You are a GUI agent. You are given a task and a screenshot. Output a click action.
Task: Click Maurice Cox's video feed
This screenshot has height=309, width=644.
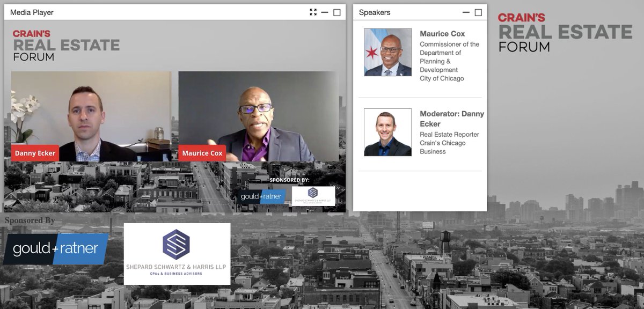tap(259, 116)
